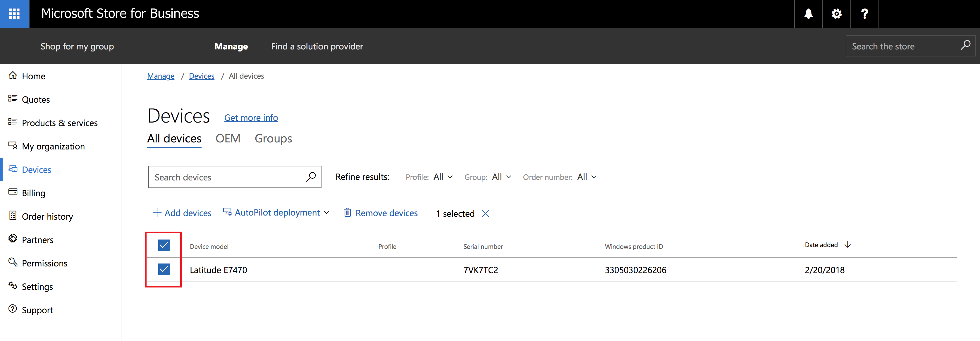Switch to the Groups tab
The height and width of the screenshot is (341, 980).
click(273, 138)
